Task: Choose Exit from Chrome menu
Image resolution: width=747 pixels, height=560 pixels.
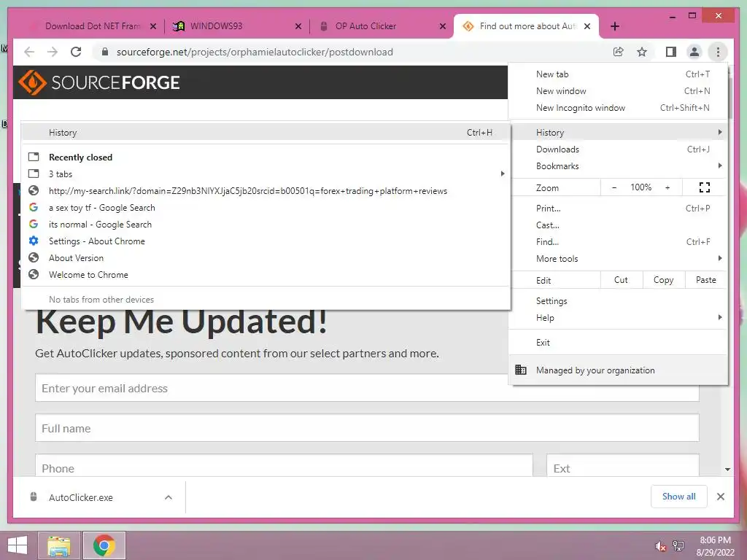Action: (618, 343)
